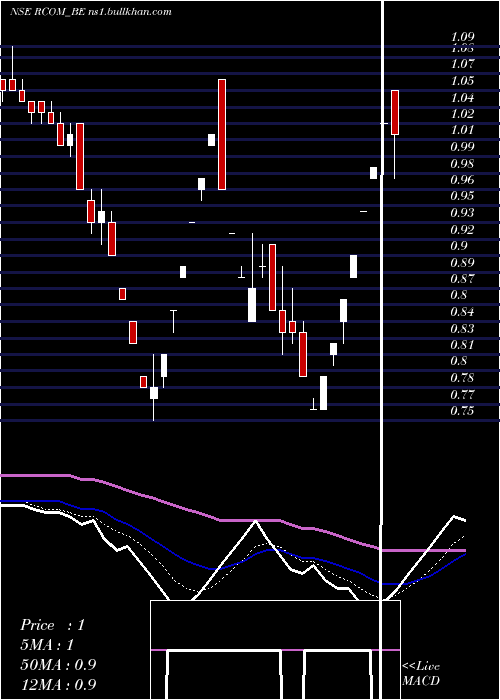Click the 1.09 price axis label
The height and width of the screenshot is (700, 500).
462,37
